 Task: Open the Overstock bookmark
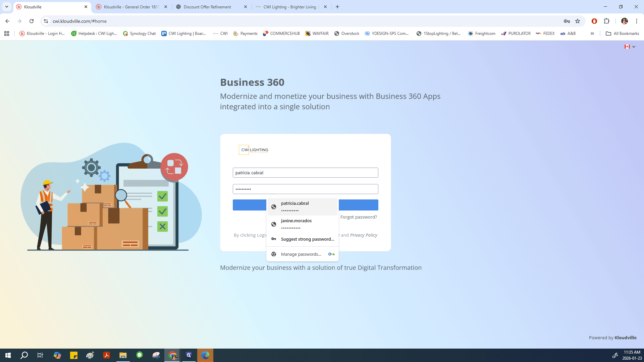pyautogui.click(x=346, y=34)
